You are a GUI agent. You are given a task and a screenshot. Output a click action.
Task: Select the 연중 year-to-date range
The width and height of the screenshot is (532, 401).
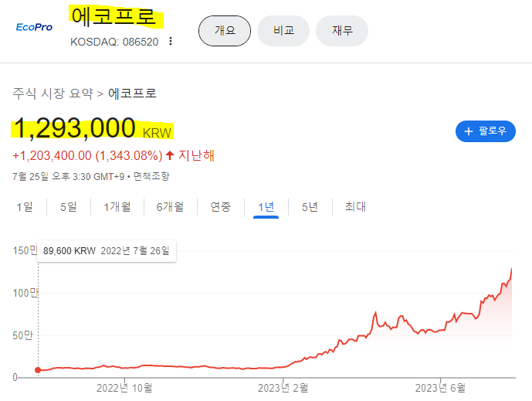(221, 207)
